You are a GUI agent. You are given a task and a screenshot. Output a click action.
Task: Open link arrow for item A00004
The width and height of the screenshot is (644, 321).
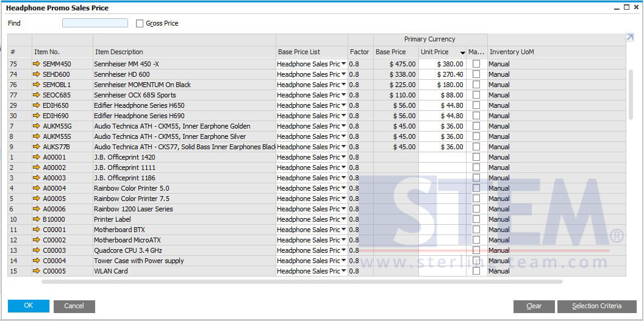(37, 188)
